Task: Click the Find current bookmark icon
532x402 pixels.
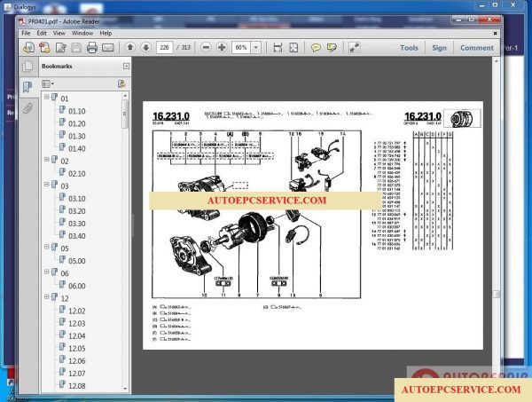Action: (x=121, y=84)
